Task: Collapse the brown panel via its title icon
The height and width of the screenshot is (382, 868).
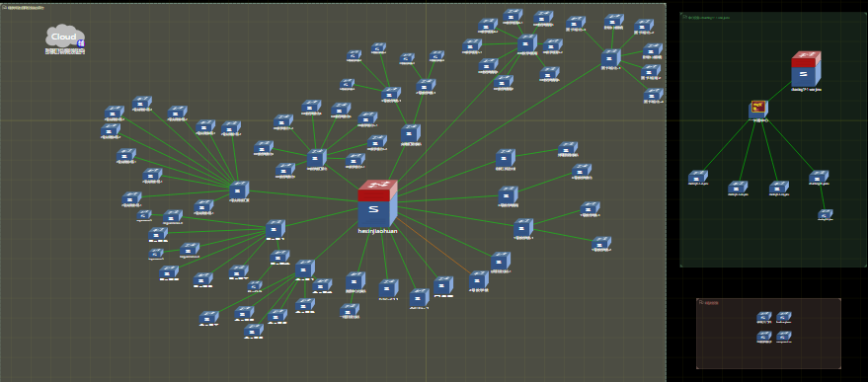Action: (701, 302)
